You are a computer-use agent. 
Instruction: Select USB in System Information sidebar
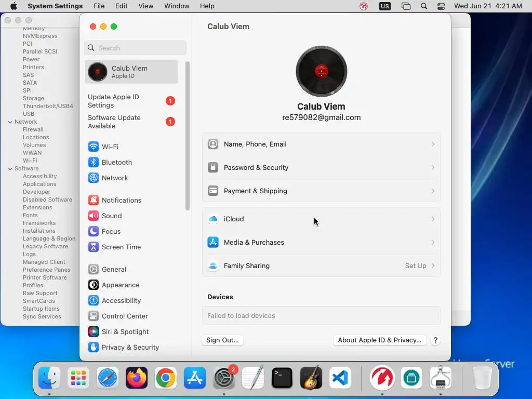point(29,114)
